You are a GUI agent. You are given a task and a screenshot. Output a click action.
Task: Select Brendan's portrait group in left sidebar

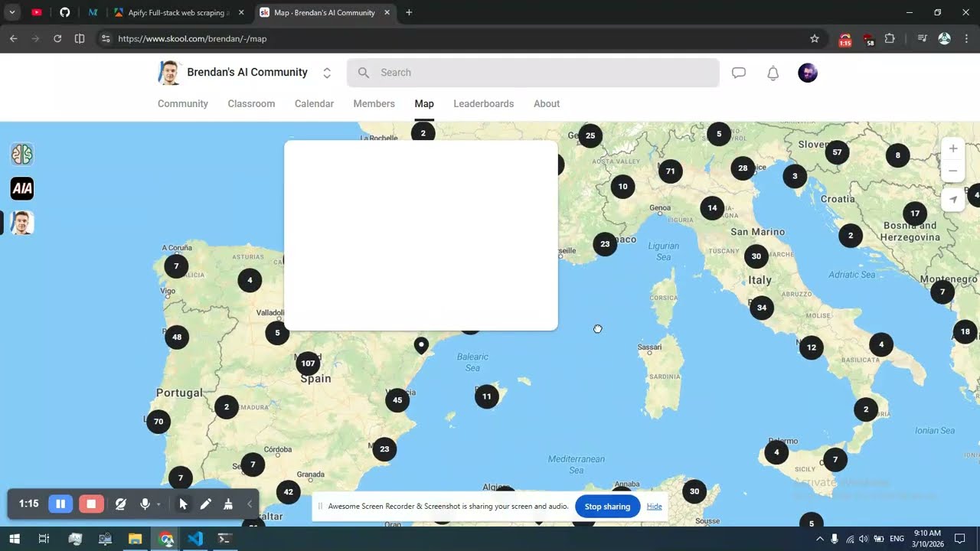click(22, 223)
